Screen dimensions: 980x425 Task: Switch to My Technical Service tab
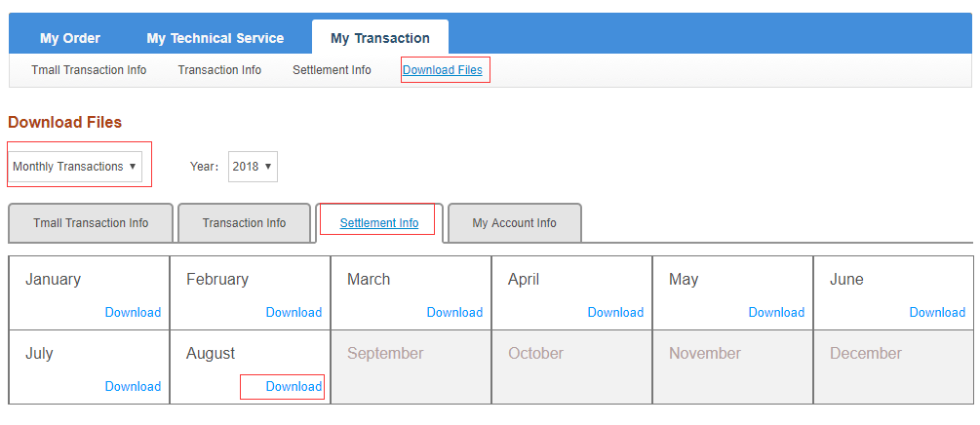215,38
